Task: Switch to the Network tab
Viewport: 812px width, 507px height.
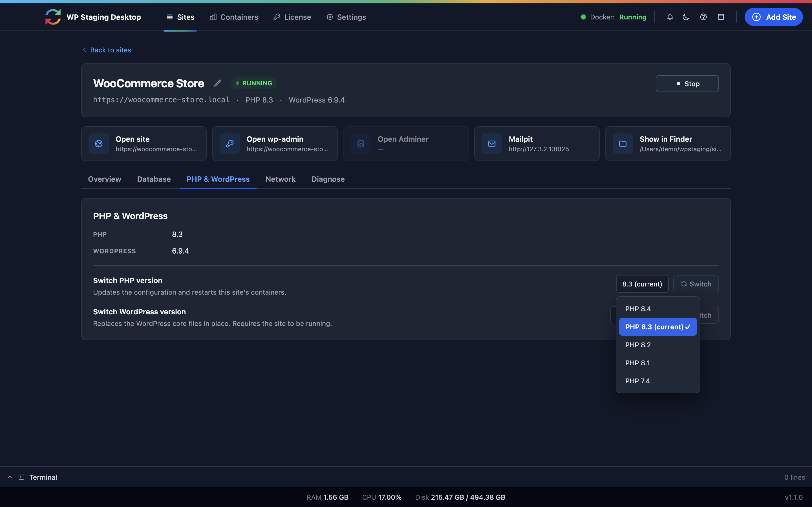Action: (x=281, y=179)
